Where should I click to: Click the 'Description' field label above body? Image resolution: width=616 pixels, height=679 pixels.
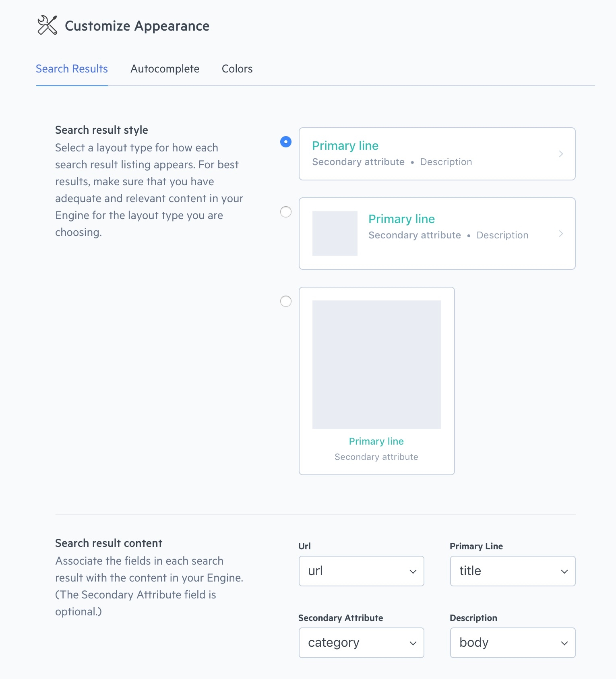pyautogui.click(x=473, y=618)
